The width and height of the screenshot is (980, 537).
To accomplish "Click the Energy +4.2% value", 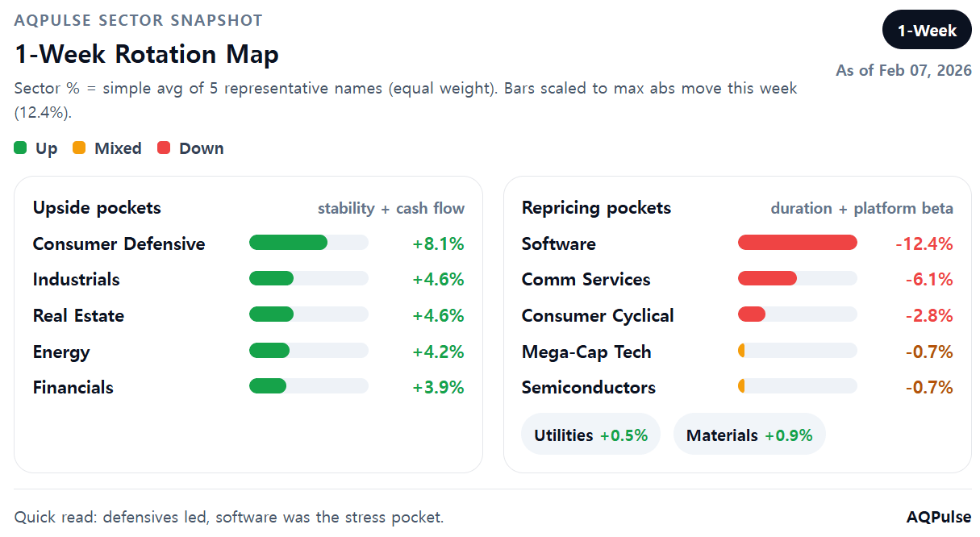I will pos(439,352).
